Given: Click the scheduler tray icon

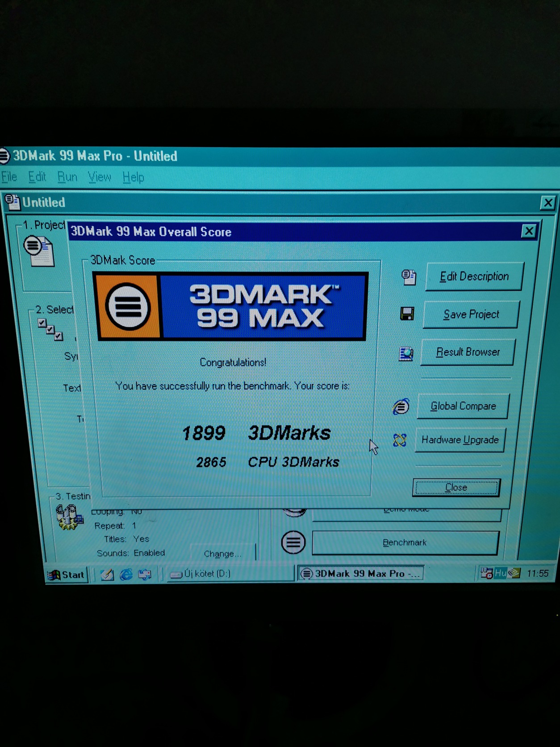Looking at the screenshot, I should (486, 573).
